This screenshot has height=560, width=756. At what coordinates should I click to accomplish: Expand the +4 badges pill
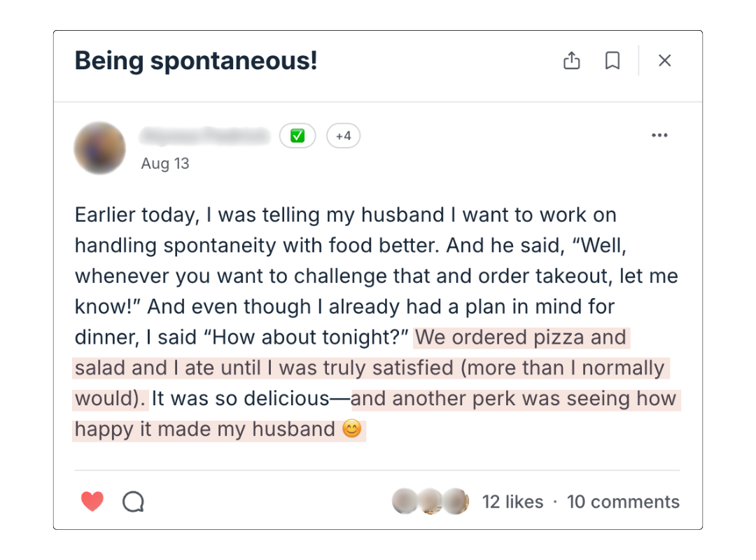coord(343,136)
